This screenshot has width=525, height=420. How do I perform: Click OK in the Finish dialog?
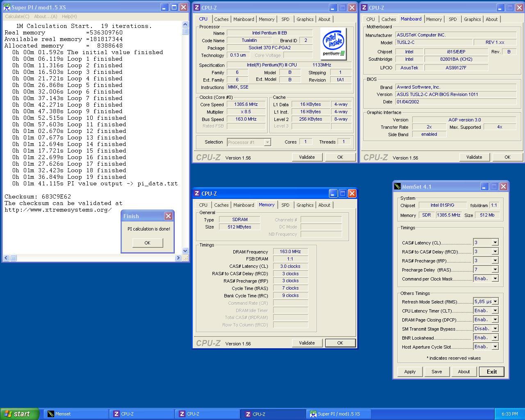click(148, 243)
